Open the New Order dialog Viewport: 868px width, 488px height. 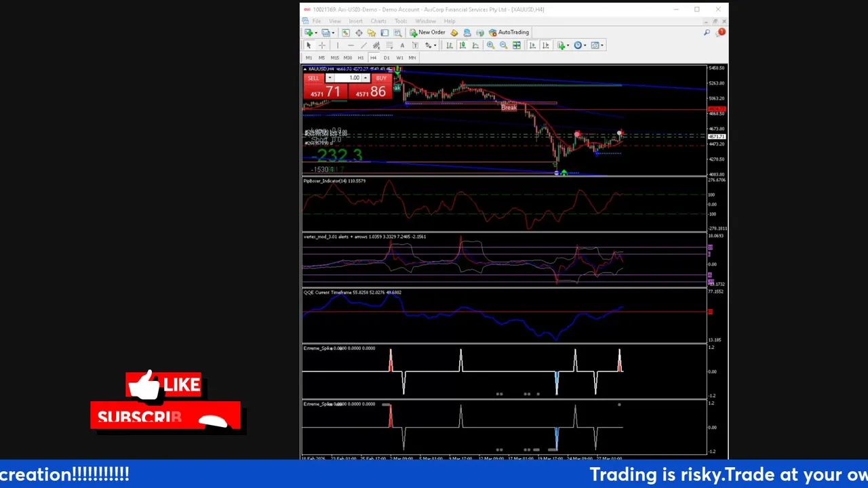(428, 33)
